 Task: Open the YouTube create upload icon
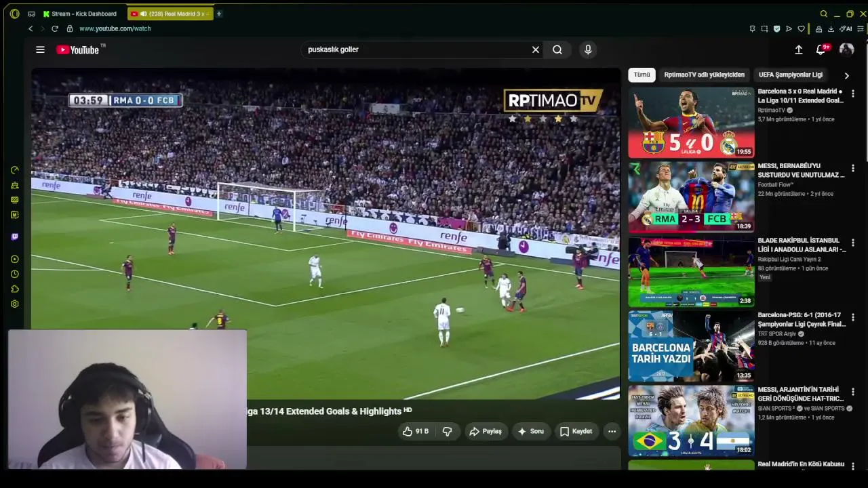(799, 49)
